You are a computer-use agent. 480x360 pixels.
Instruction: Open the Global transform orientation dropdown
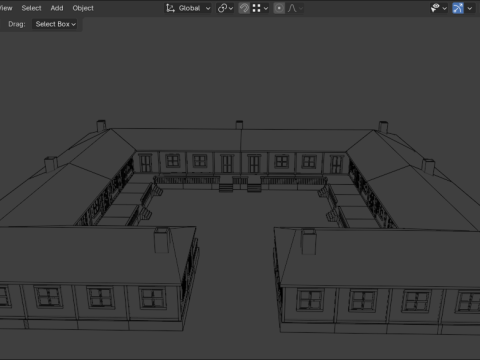click(188, 8)
